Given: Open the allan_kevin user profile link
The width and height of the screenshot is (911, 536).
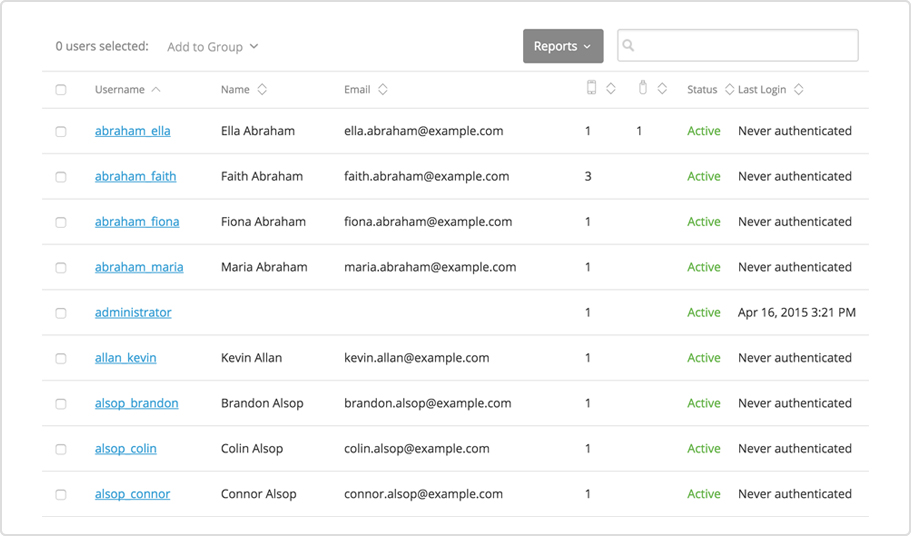Looking at the screenshot, I should [125, 358].
